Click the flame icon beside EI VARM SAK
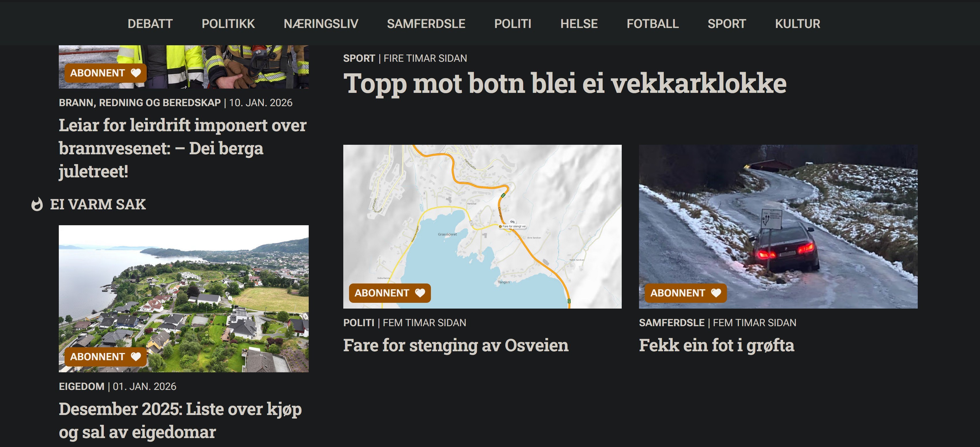This screenshot has width=980, height=447. pos(37,204)
